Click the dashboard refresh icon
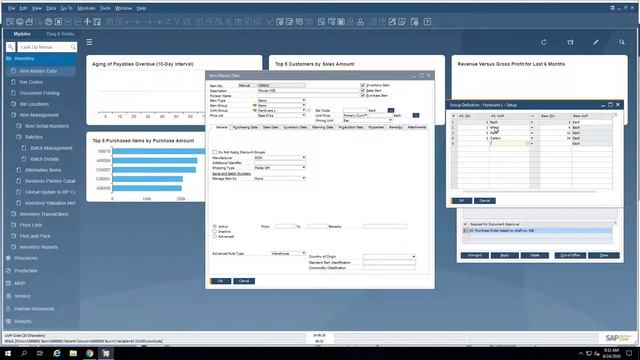 (544, 42)
